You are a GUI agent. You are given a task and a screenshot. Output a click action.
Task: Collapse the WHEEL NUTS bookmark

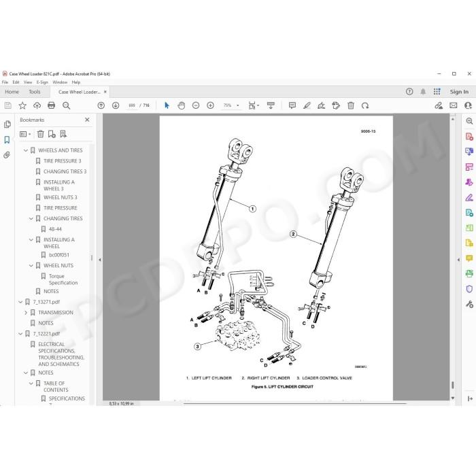point(31,265)
